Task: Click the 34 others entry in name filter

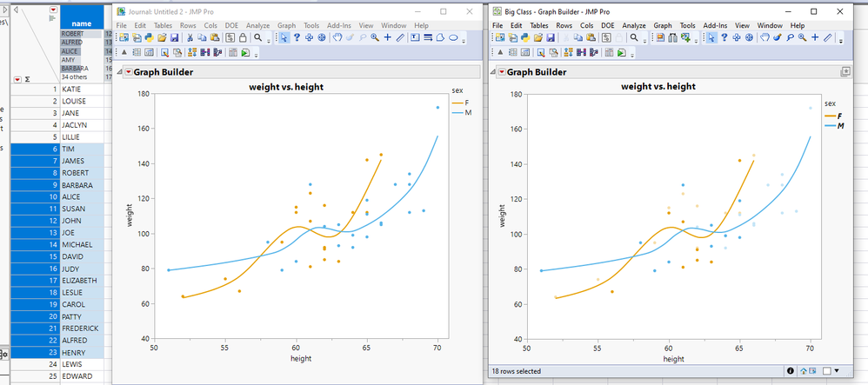Action: [74, 76]
